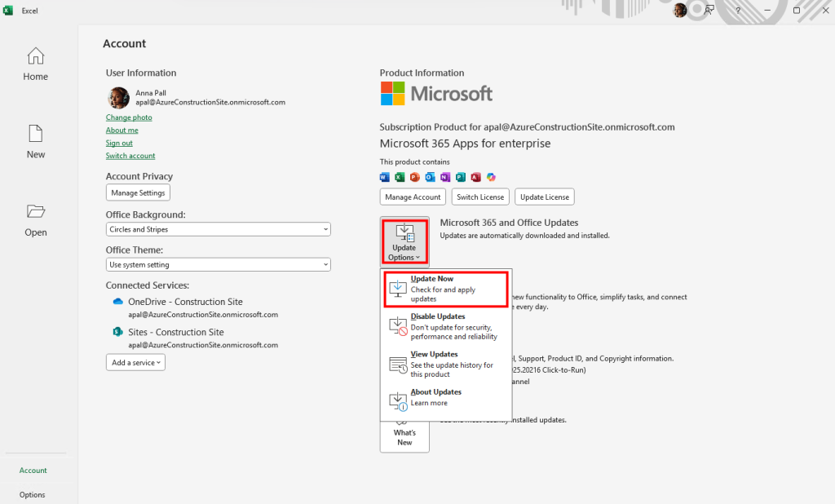Select View Updates menu entry

click(446, 364)
